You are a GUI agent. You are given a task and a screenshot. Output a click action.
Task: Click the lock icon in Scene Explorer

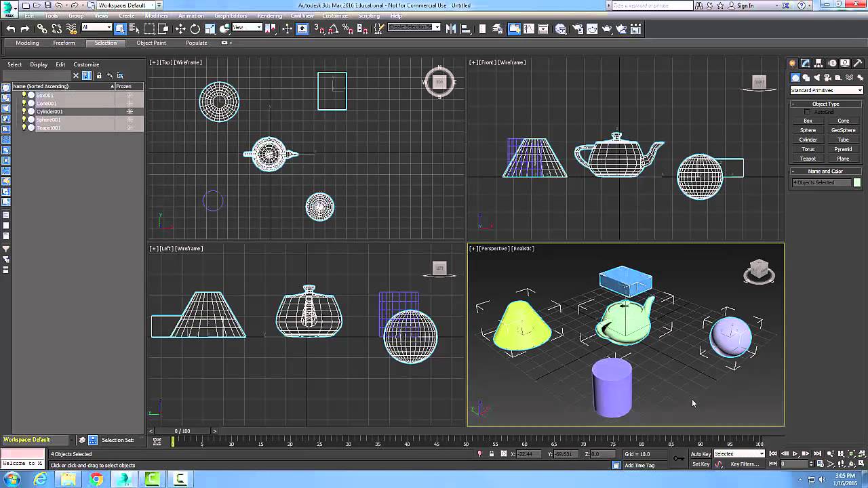[99, 75]
